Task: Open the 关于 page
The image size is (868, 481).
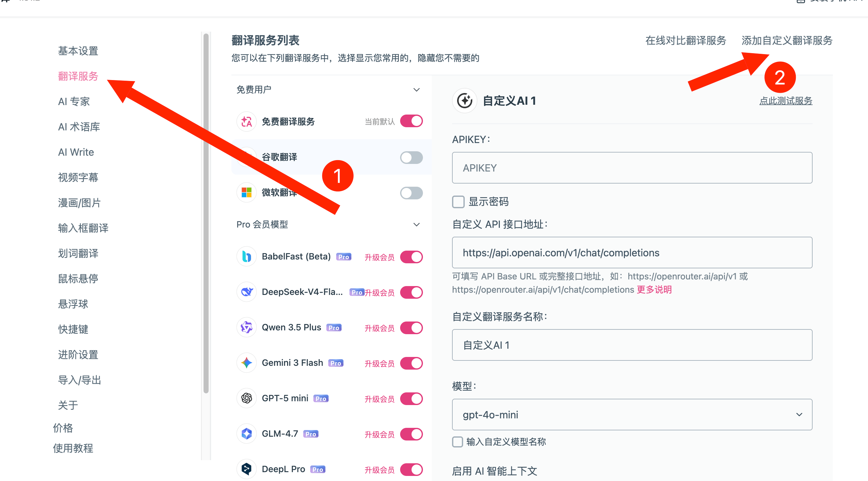Action: 68,405
